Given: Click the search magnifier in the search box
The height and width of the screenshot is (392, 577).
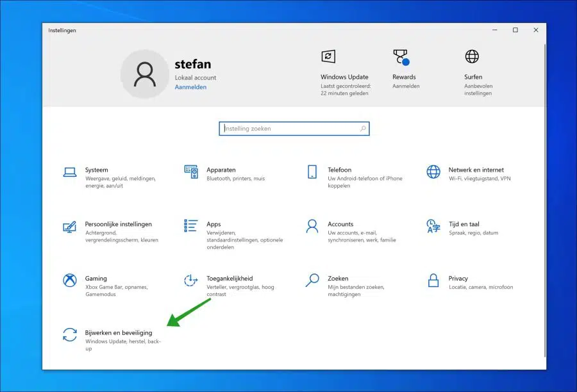Looking at the screenshot, I should pyautogui.click(x=363, y=128).
